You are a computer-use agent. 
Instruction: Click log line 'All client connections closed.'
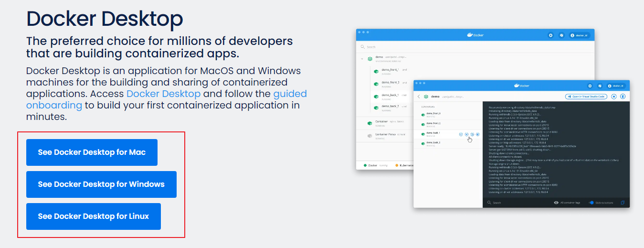[505, 157]
